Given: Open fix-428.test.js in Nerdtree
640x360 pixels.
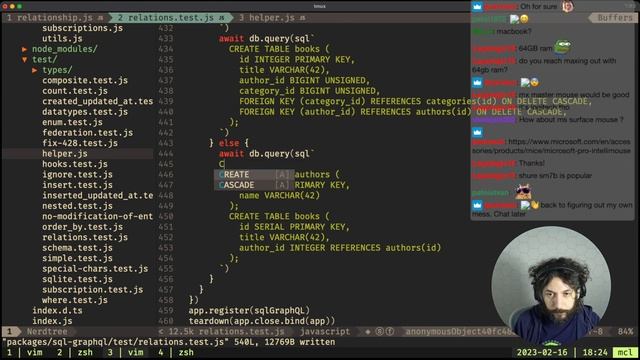Looking at the screenshot, I should tap(80, 143).
